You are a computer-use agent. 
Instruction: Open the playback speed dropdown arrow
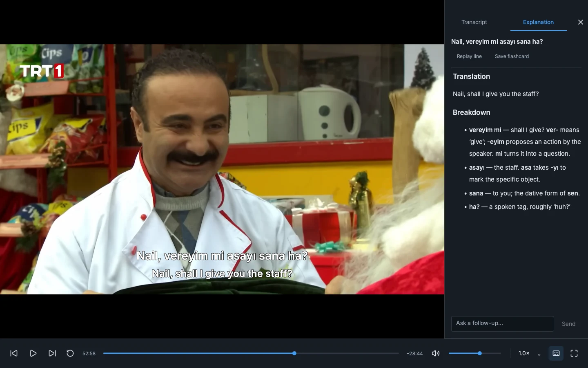[539, 354]
